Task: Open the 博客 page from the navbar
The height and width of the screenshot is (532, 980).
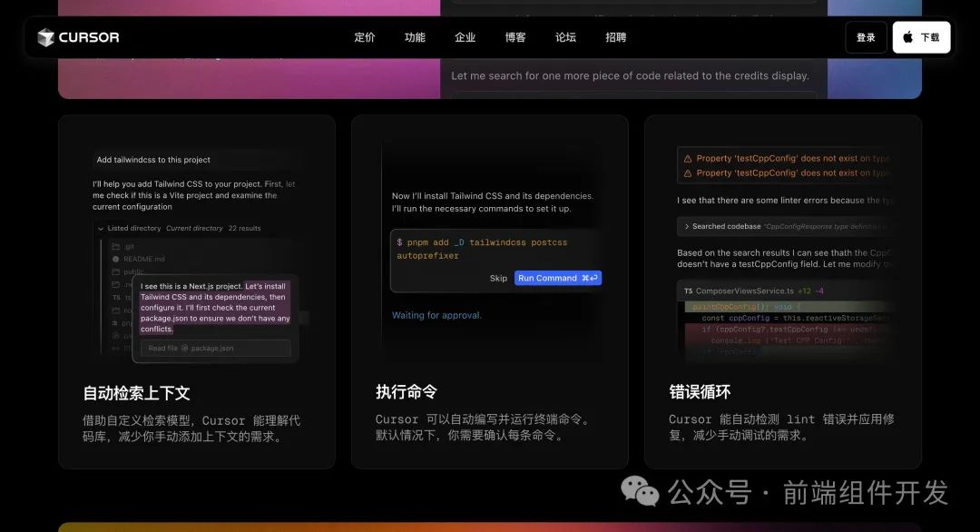Action: click(x=515, y=37)
